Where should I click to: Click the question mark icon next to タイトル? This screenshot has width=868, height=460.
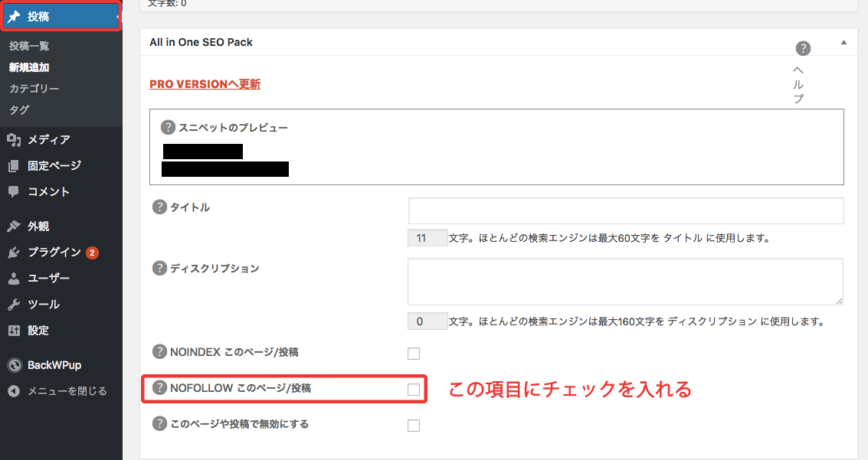[x=159, y=207]
